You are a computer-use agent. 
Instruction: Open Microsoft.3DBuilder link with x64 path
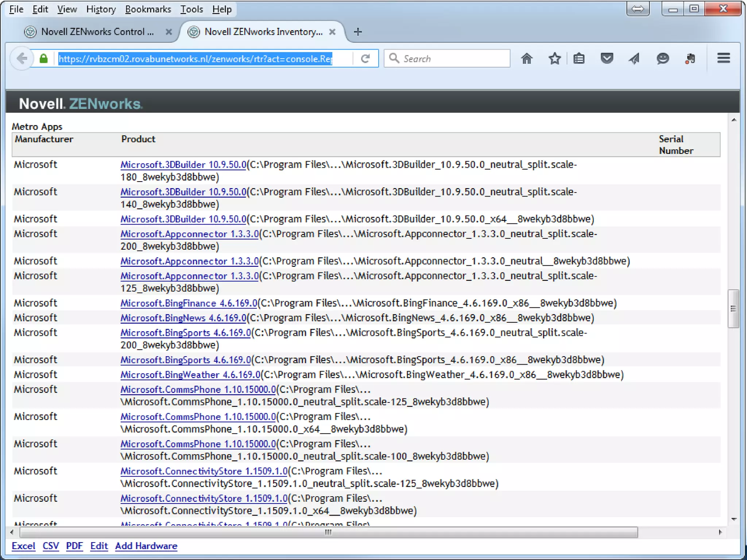pyautogui.click(x=183, y=219)
